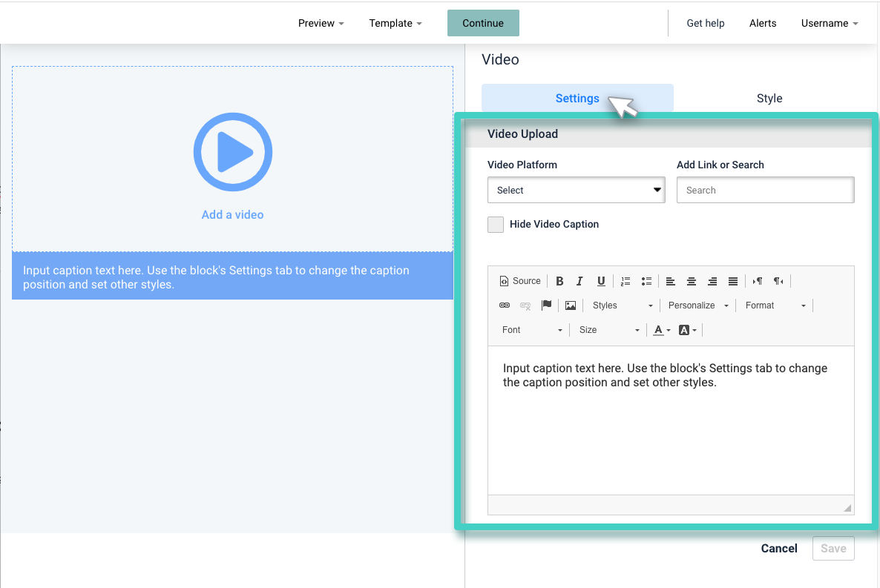Insert a hyperlink with the link icon
The image size is (880, 588).
505,305
